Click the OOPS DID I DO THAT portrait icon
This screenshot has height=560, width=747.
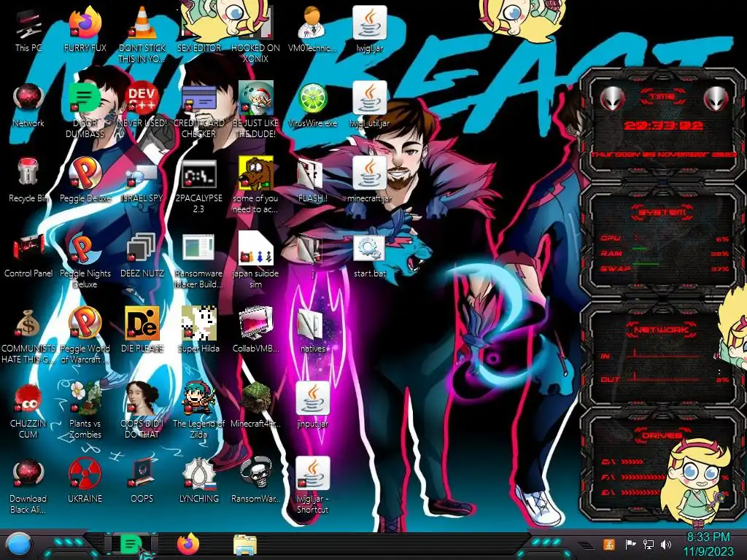(142, 399)
